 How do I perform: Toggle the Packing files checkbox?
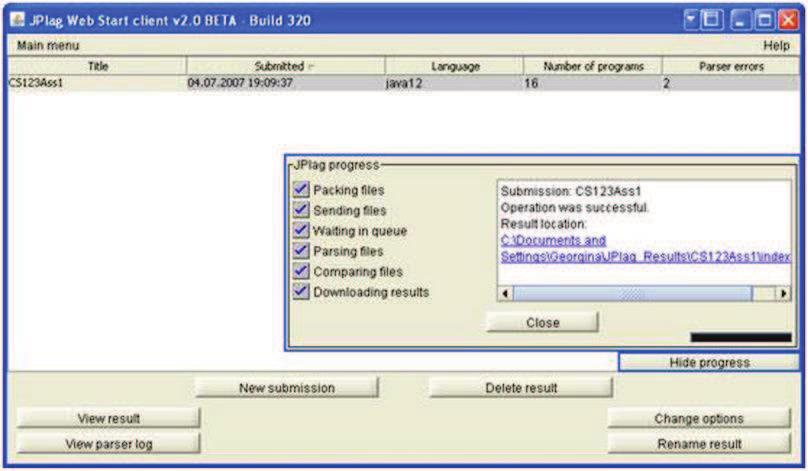301,189
